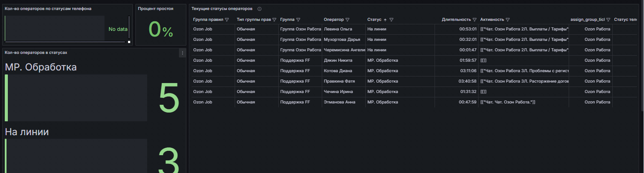Sort table by Оператор column header
644x173 pixels.
click(334, 20)
